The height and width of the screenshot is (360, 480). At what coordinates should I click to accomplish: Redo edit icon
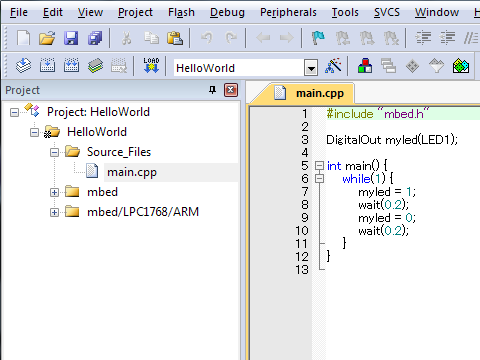[x=231, y=38]
